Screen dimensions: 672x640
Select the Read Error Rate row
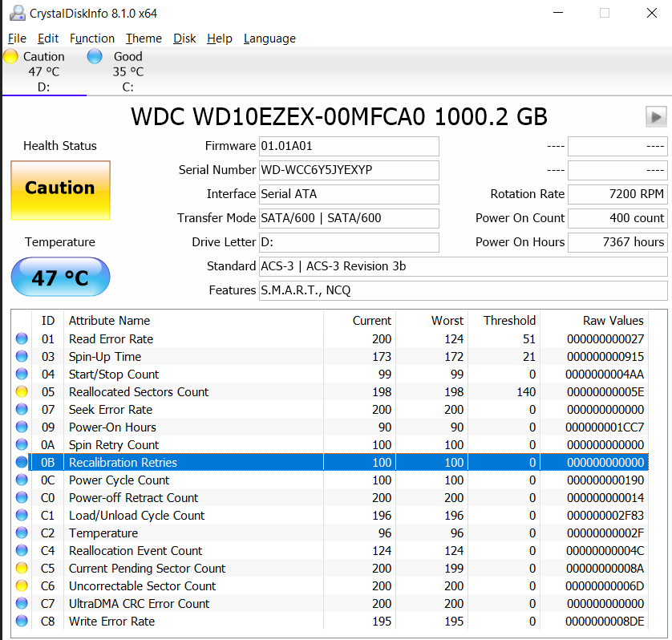point(330,338)
